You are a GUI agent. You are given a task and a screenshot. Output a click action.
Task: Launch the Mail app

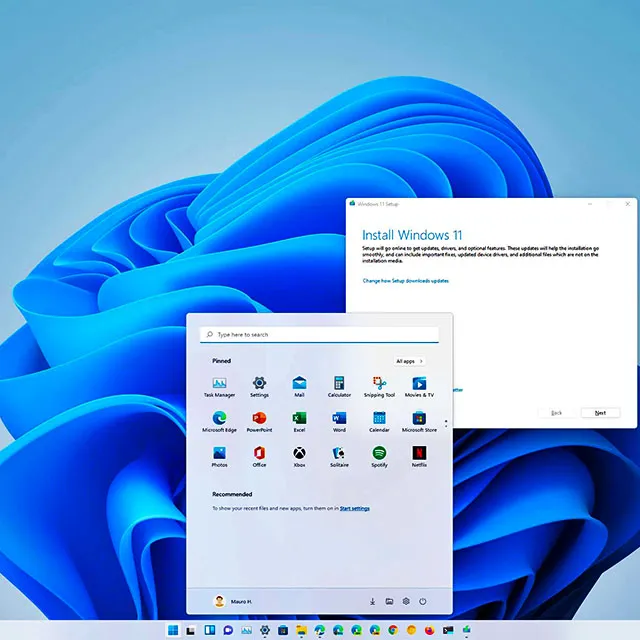tap(299, 387)
